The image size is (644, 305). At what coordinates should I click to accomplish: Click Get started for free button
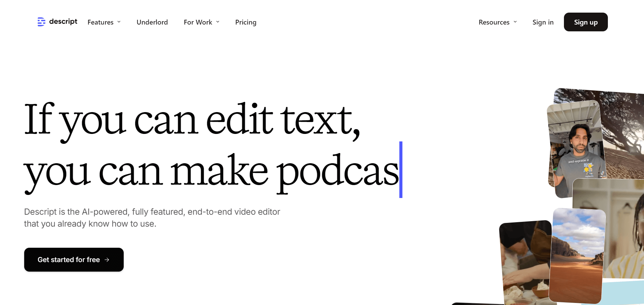click(x=74, y=260)
